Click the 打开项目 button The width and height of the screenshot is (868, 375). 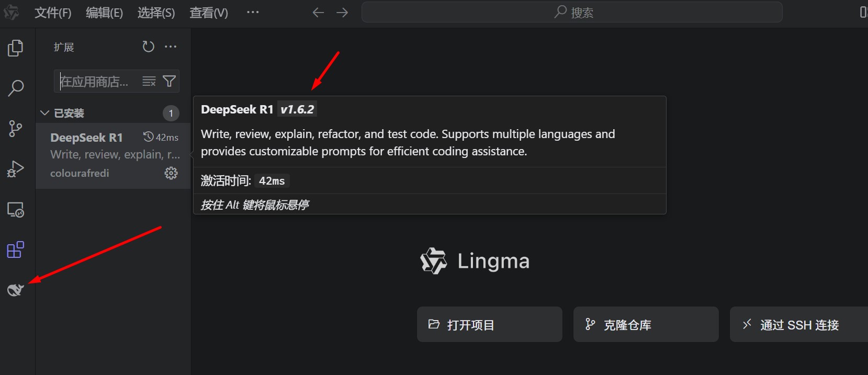pyautogui.click(x=489, y=324)
